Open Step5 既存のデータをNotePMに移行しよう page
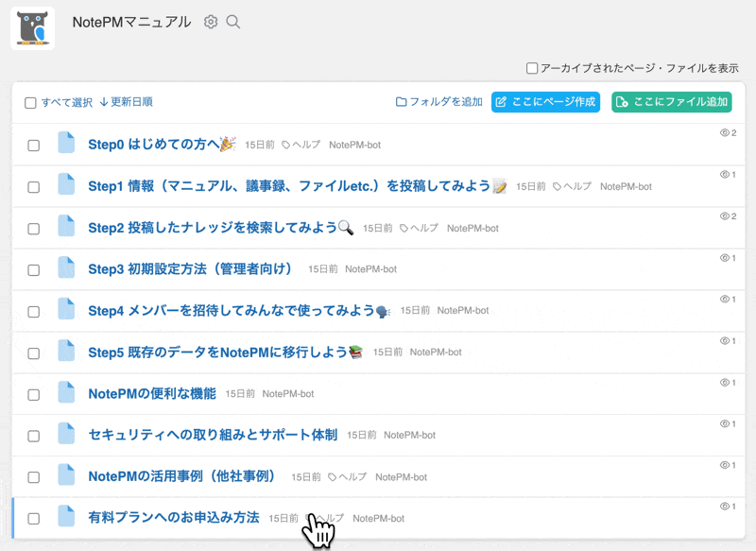The width and height of the screenshot is (756, 551). coord(225,353)
